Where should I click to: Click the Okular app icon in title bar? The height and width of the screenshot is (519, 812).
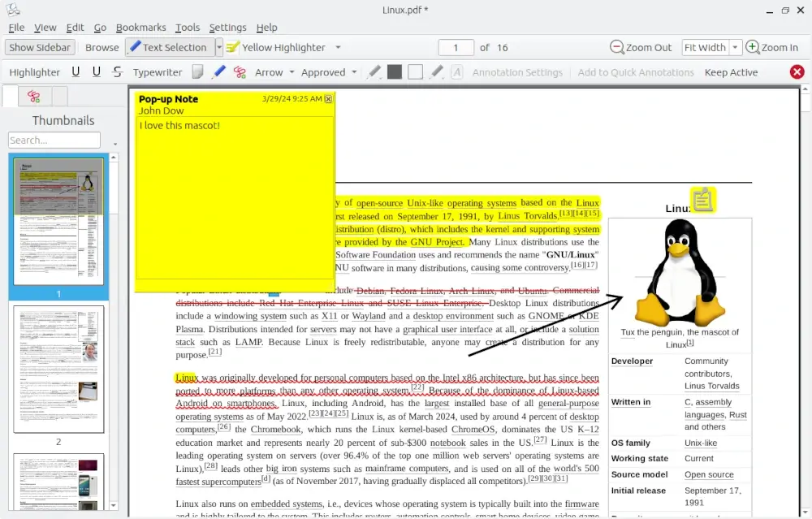tap(13, 9)
